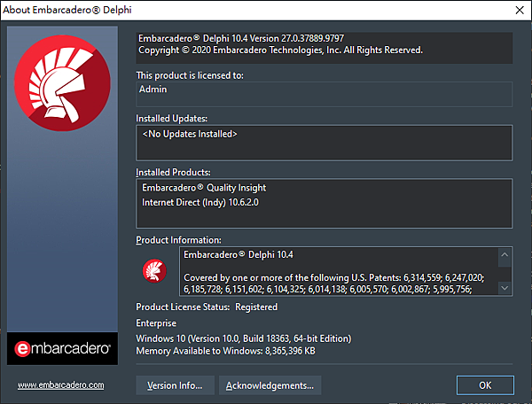Image resolution: width=532 pixels, height=404 pixels.
Task: Click the Embarcadero brand logo banner
Action: [62, 348]
